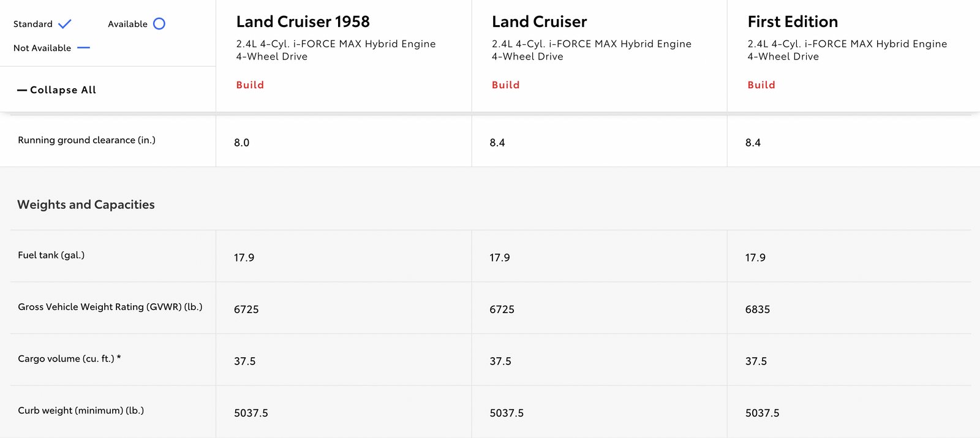Click the Standard checkmark legend icon
Viewport: 980px width, 438px height.
pyautogui.click(x=65, y=24)
